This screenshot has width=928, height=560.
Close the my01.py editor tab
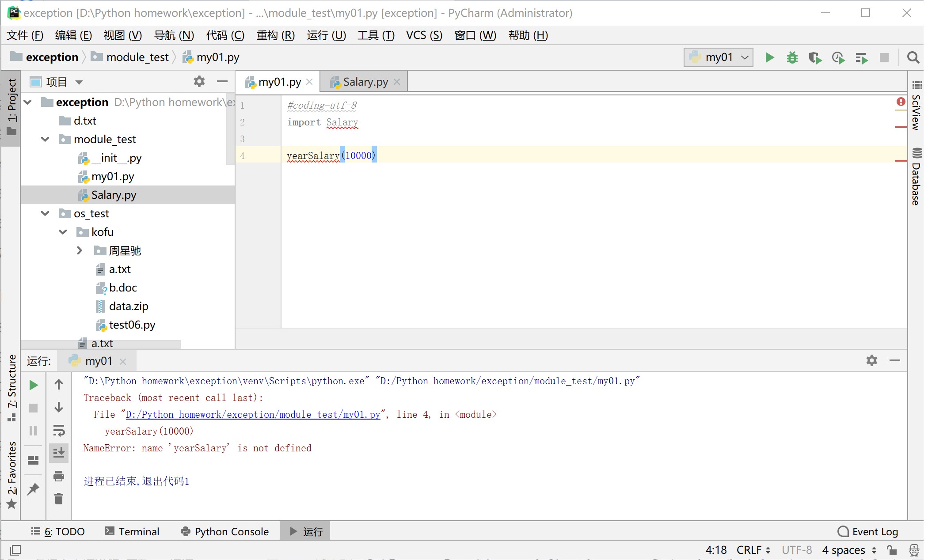click(309, 82)
